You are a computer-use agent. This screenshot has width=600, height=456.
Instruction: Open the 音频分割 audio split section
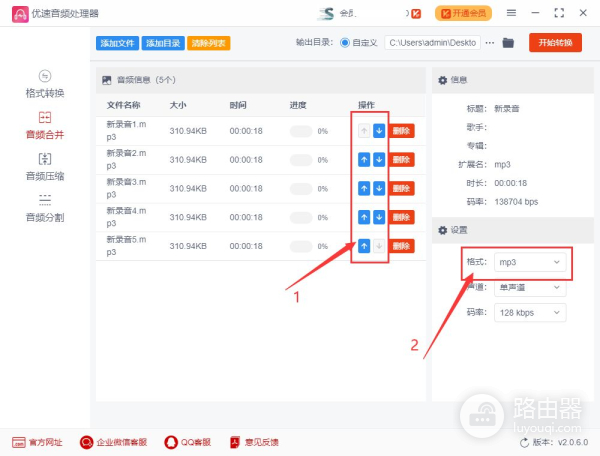pyautogui.click(x=45, y=208)
